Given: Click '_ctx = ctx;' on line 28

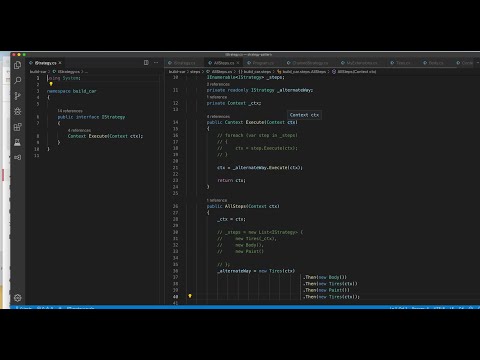Looking at the screenshot, I should (231, 219).
